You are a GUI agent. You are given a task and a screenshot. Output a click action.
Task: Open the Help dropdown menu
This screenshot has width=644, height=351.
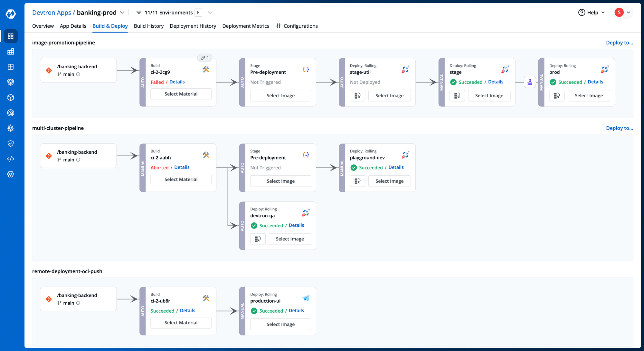(x=592, y=13)
